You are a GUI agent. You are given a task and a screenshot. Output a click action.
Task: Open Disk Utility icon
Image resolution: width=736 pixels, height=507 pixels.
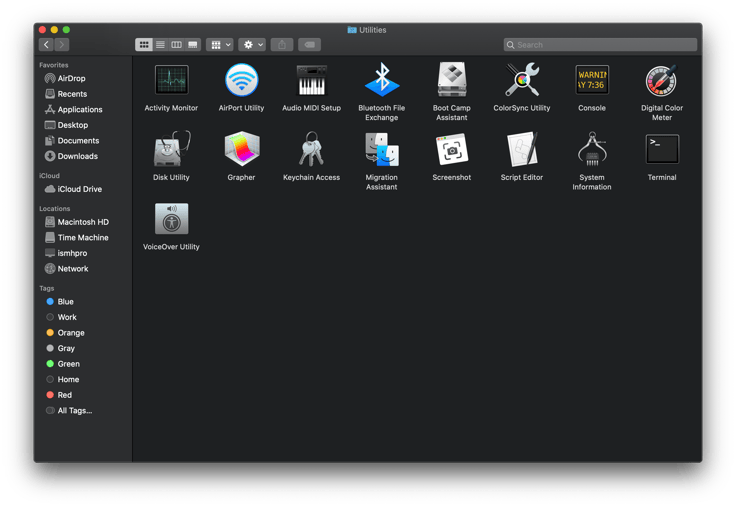click(171, 149)
